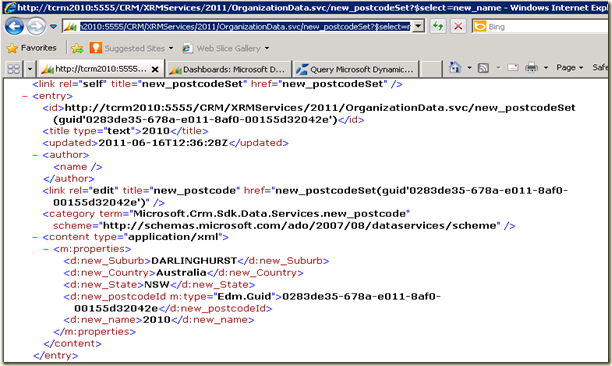Open the Home dropdown arrow

[x=470, y=68]
